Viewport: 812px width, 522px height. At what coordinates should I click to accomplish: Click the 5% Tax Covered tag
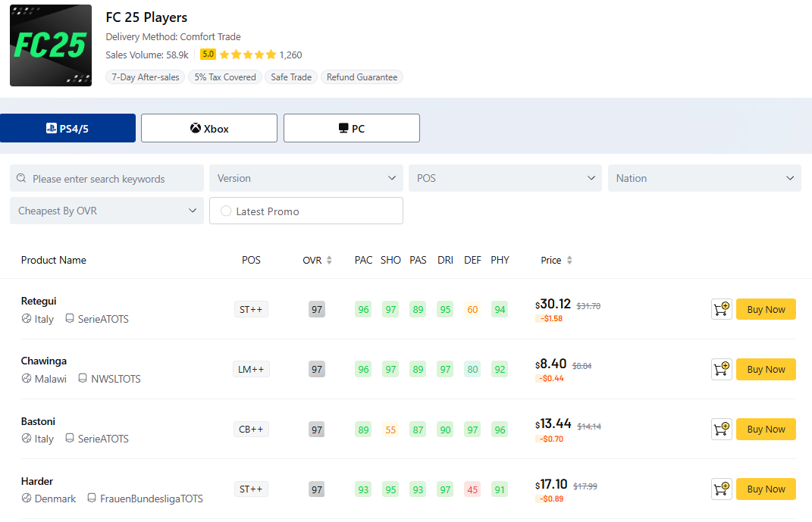(x=225, y=77)
